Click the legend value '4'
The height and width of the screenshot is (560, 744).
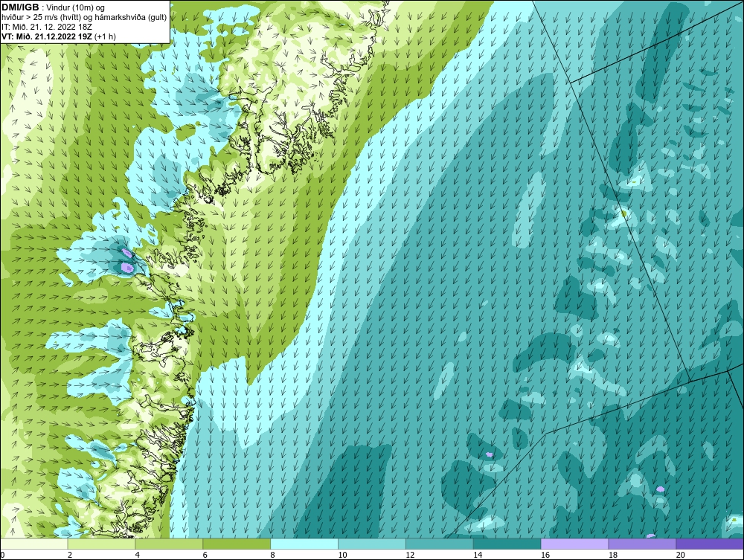coord(138,555)
